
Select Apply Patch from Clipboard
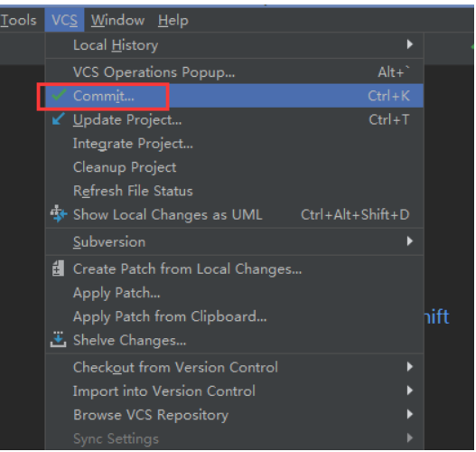tap(234, 316)
